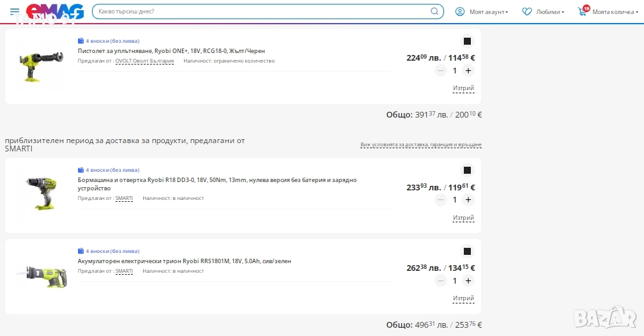644x336 pixels.
Task: Toggle checkbox for Ryobi caulking gun
Action: click(467, 41)
